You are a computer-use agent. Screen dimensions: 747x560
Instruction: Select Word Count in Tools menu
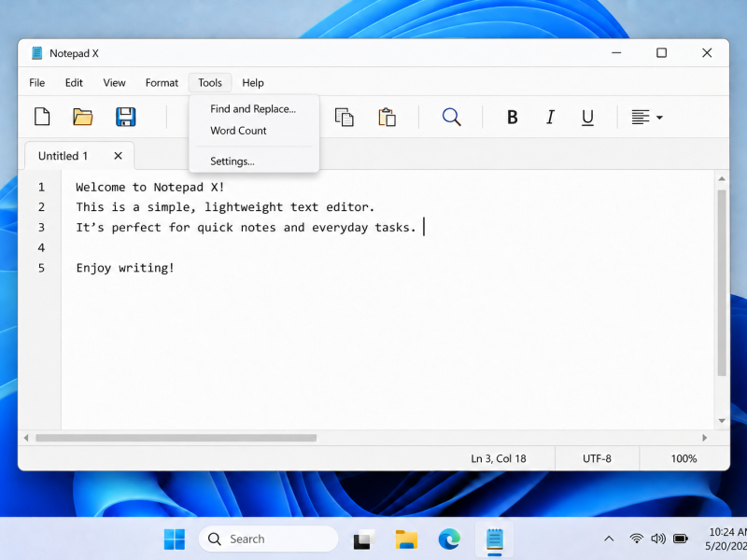click(253, 131)
